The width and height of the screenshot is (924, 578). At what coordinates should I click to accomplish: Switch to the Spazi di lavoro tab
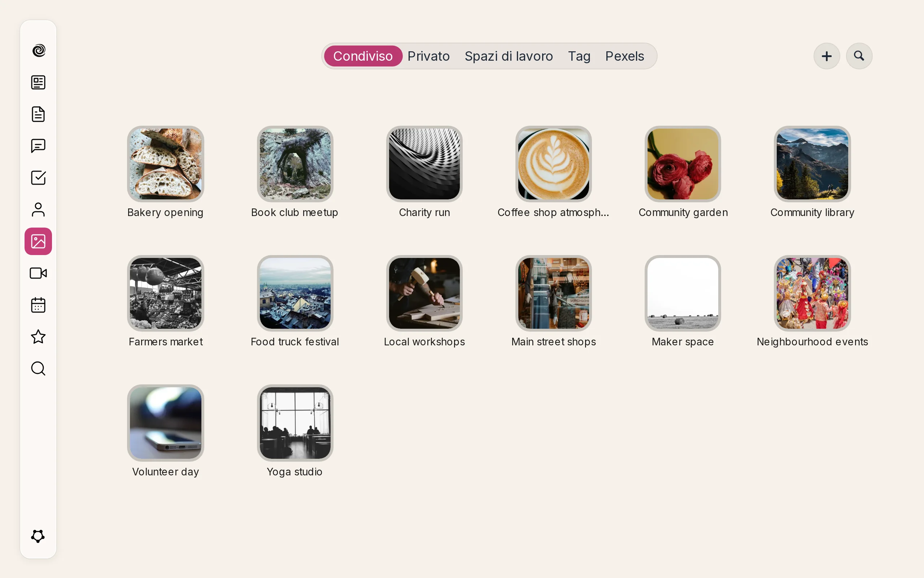[509, 56]
